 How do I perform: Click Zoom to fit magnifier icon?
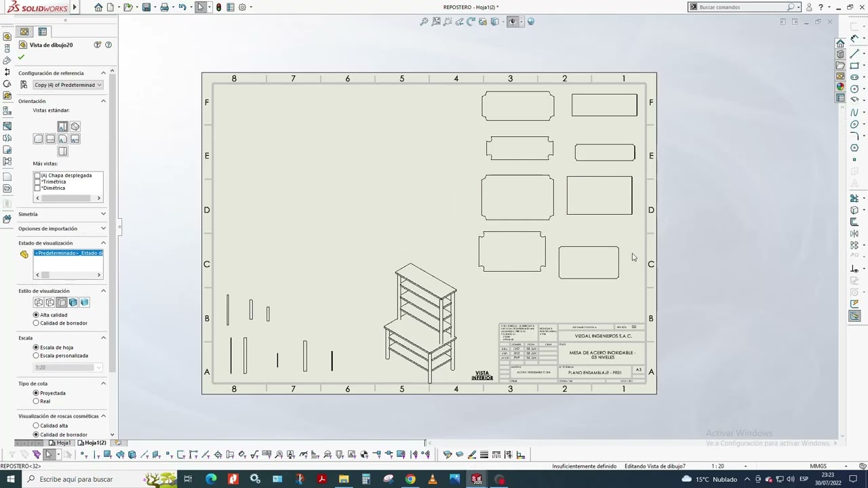pos(425,22)
